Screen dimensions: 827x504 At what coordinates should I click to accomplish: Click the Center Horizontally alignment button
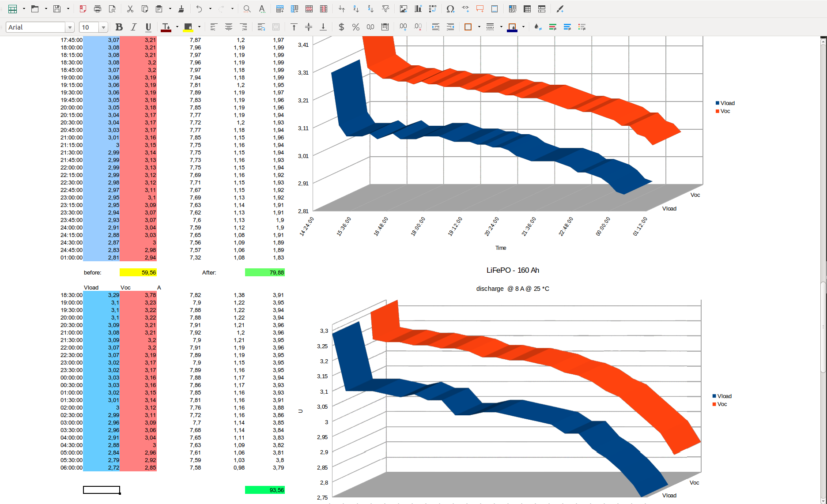228,27
